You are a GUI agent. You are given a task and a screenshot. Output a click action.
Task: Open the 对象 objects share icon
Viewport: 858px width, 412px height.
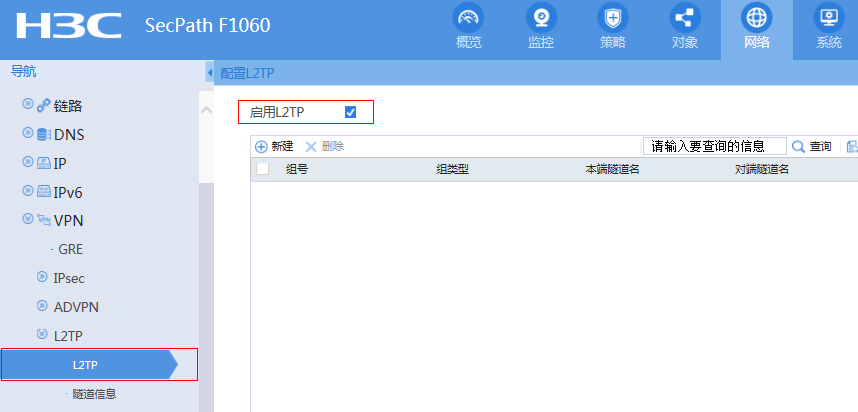click(x=685, y=18)
